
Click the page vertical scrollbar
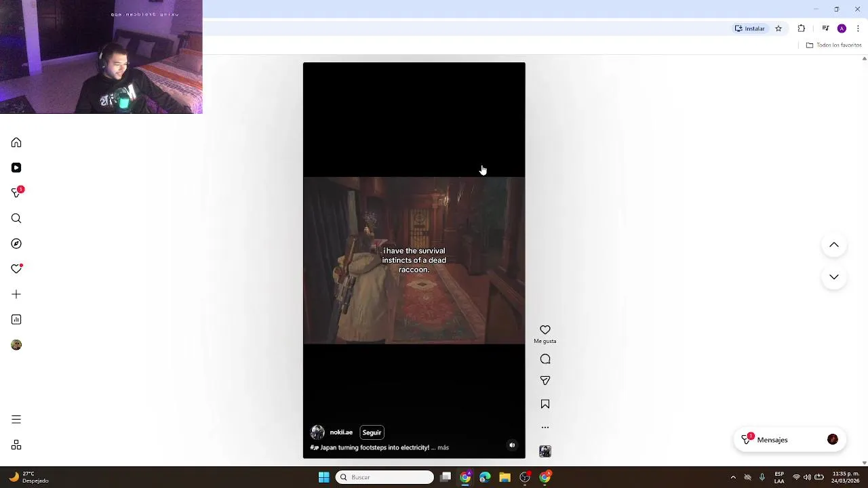tap(864, 260)
